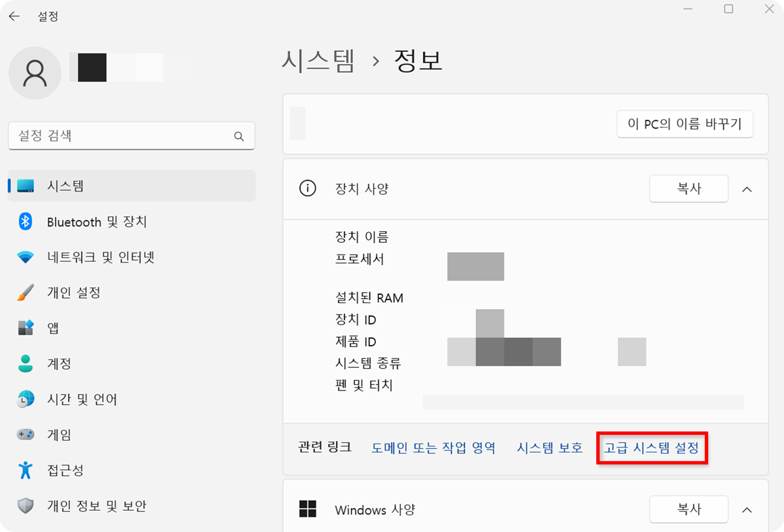This screenshot has width=784, height=532.
Task: Click 시스템 breadcrumb in header
Action: [318, 61]
